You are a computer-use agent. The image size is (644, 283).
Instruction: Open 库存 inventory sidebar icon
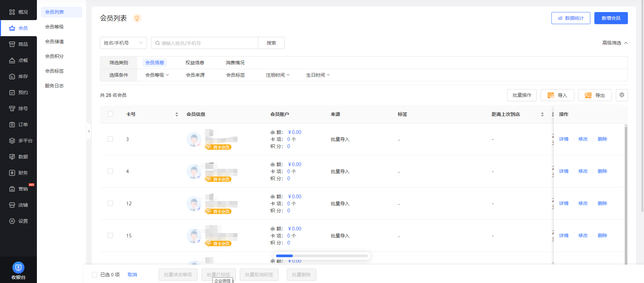coord(12,76)
